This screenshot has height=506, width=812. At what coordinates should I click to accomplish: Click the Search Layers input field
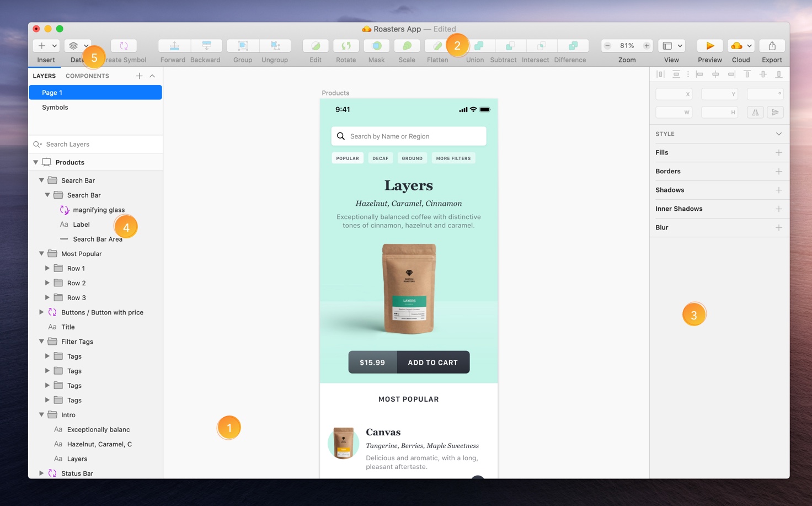99,145
